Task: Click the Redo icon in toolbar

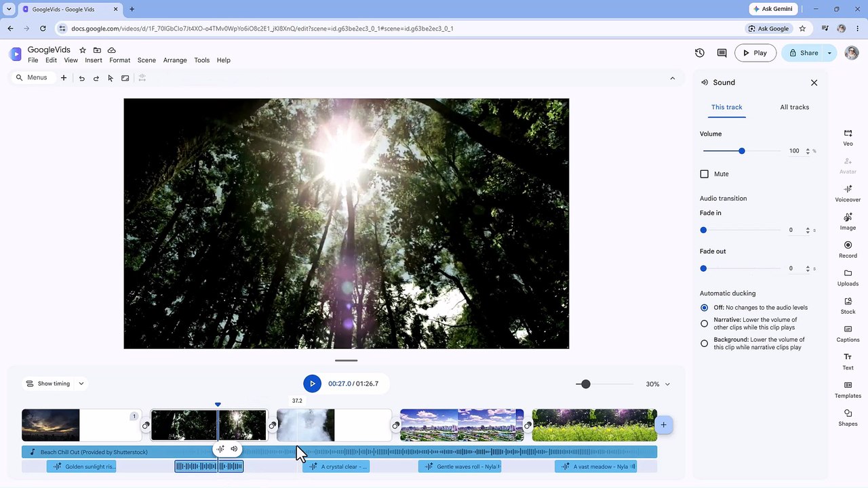Action: (x=96, y=78)
